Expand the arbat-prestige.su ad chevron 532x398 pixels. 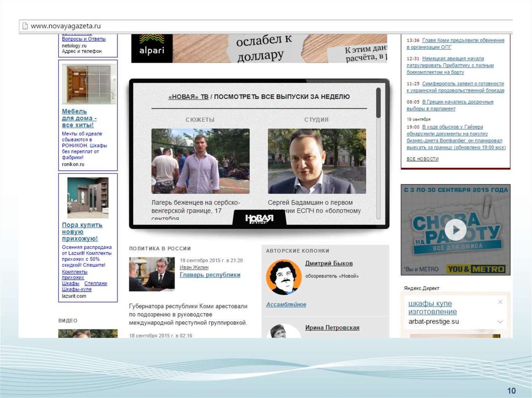(500, 321)
